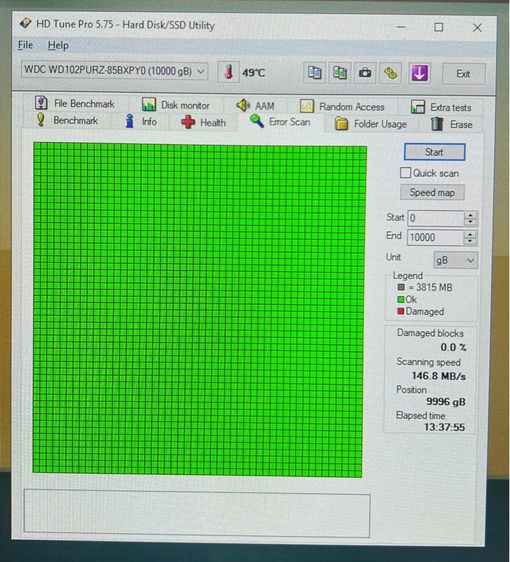The width and height of the screenshot is (510, 562).
Task: Enable the Quick scan checkbox
Action: tap(405, 173)
